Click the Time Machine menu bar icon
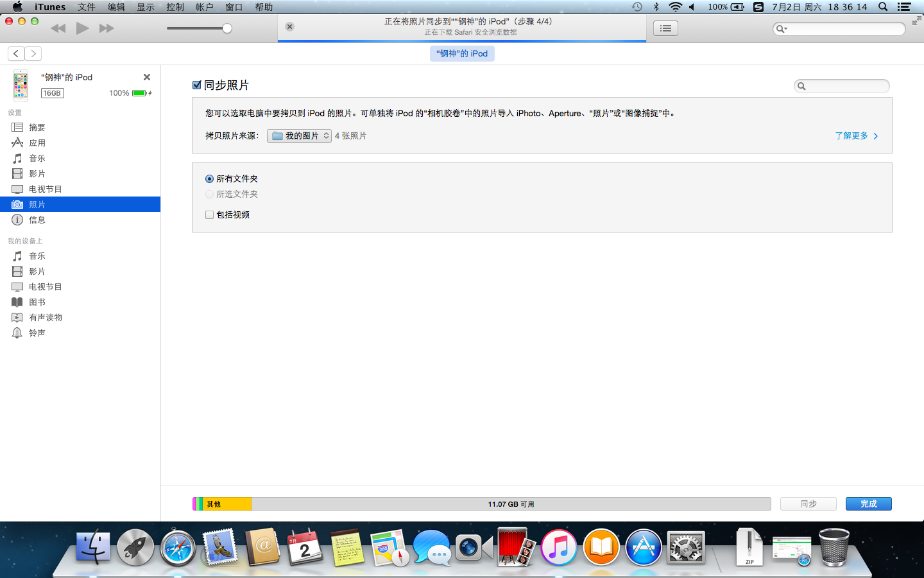This screenshot has height=578, width=924. (x=637, y=7)
